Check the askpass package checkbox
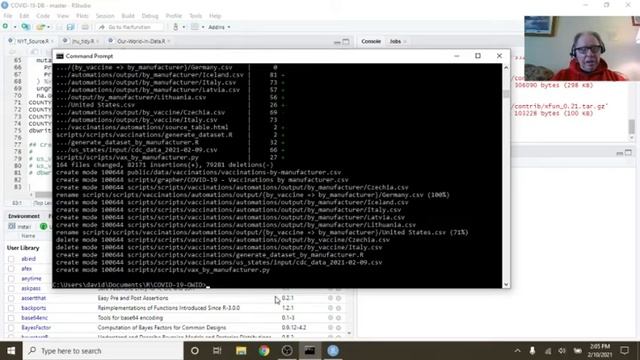 click(11, 289)
